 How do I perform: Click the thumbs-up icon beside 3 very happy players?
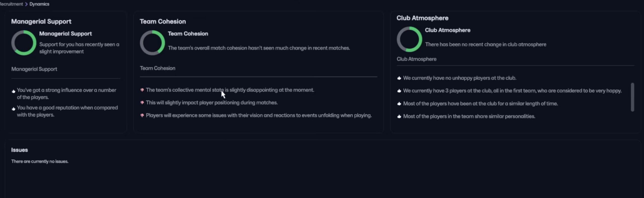pos(399,91)
